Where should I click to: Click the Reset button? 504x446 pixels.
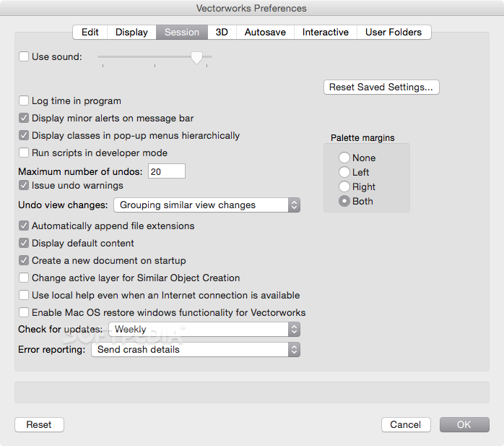(x=39, y=425)
